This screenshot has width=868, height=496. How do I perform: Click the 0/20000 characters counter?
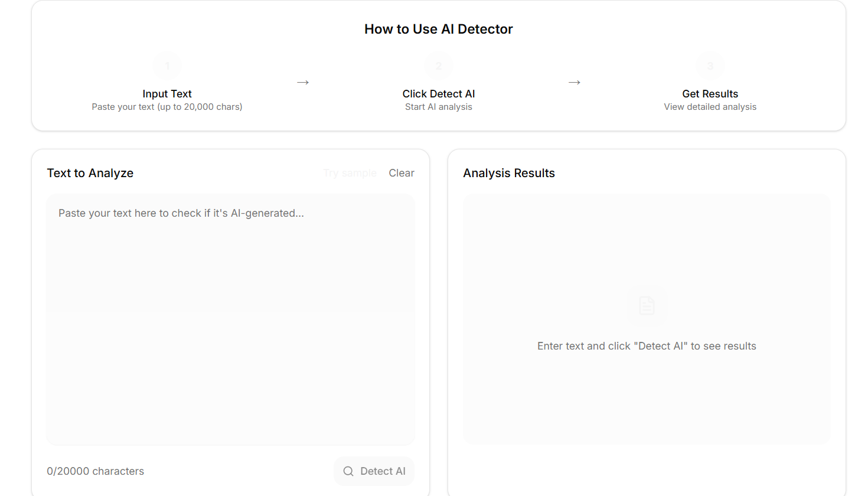96,471
